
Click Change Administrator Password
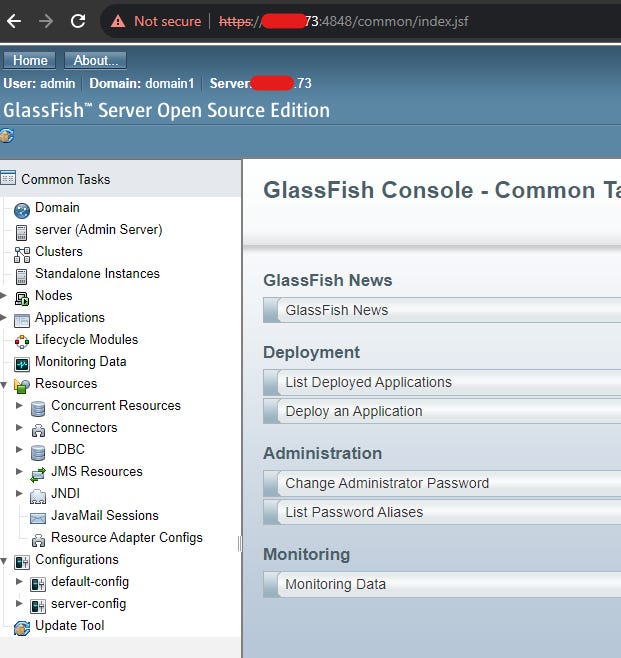tap(442, 483)
